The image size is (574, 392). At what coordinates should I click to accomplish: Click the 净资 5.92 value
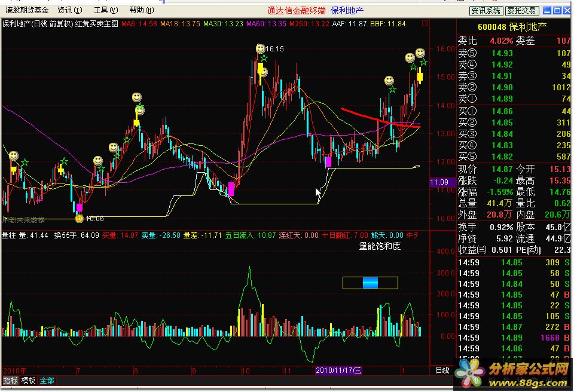click(504, 238)
